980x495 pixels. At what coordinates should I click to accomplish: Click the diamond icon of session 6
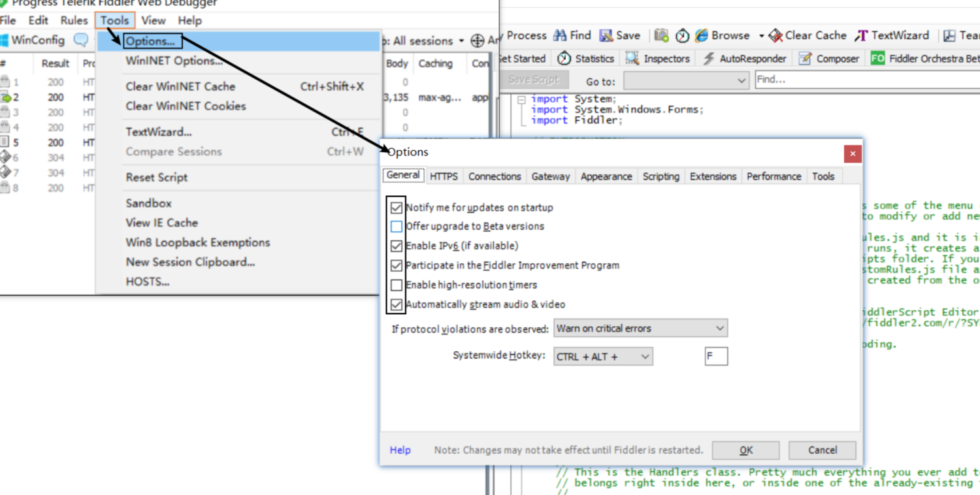(5, 157)
